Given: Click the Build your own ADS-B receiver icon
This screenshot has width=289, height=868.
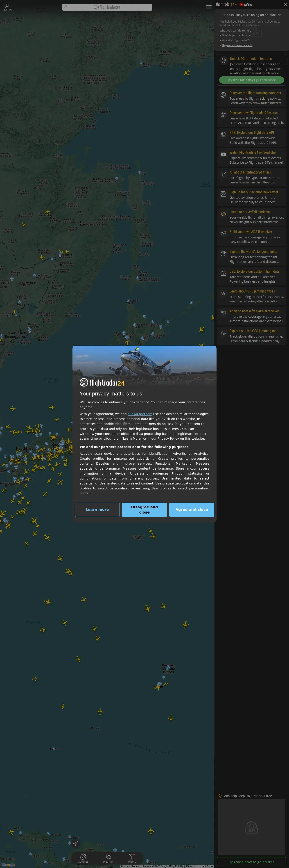Looking at the screenshot, I should (x=223, y=233).
